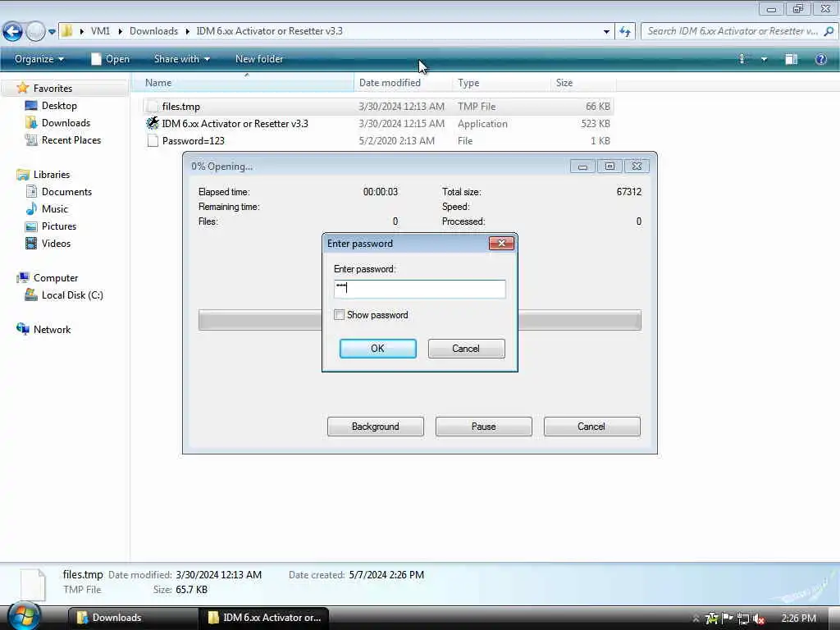Open the Pictures library
Image resolution: width=840 pixels, height=630 pixels.
(x=59, y=226)
